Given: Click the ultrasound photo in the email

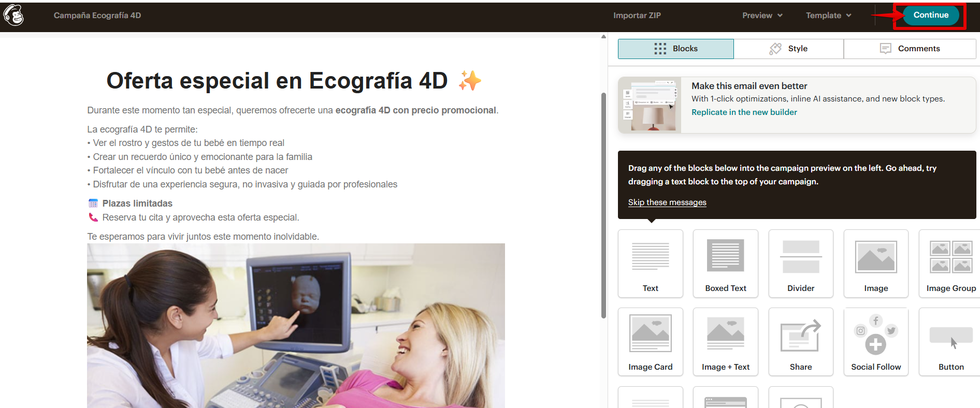Looking at the screenshot, I should pos(296,325).
